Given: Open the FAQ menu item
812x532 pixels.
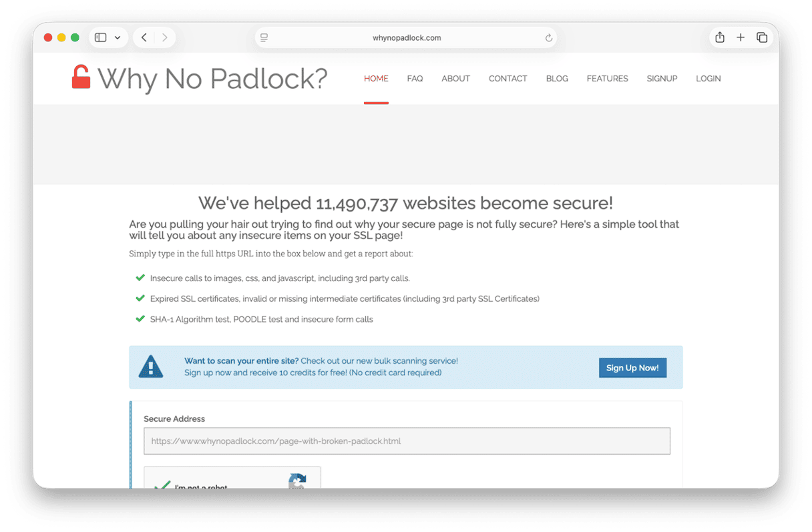Looking at the screenshot, I should click(415, 79).
